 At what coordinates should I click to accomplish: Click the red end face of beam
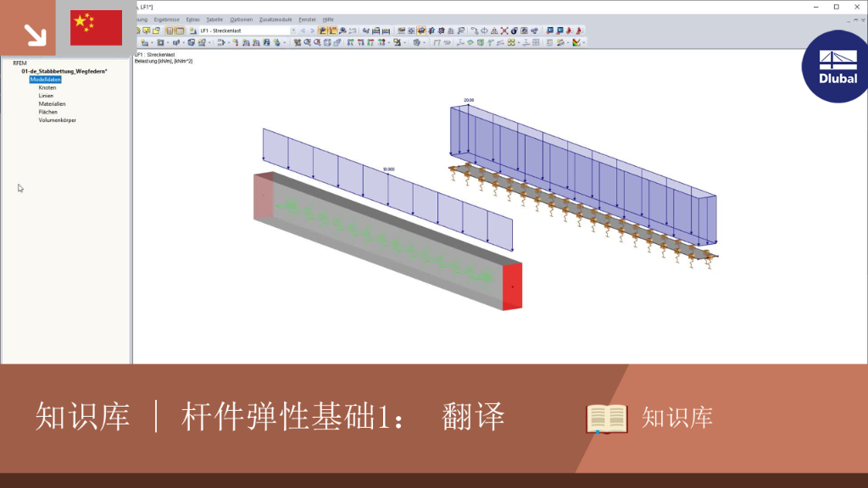(x=512, y=286)
